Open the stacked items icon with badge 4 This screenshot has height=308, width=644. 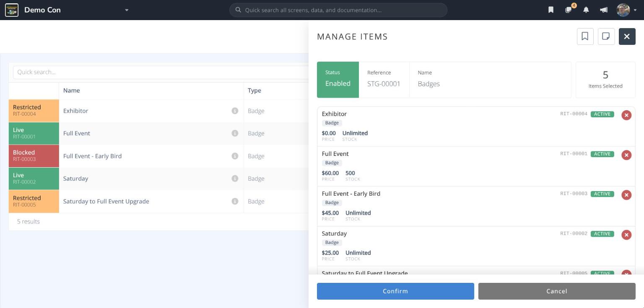click(569, 10)
